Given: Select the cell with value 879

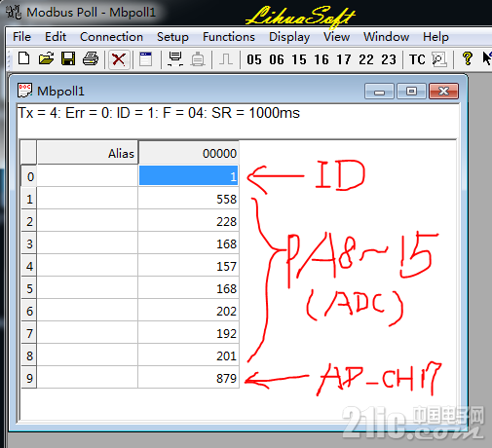Looking at the screenshot, I should click(189, 378).
